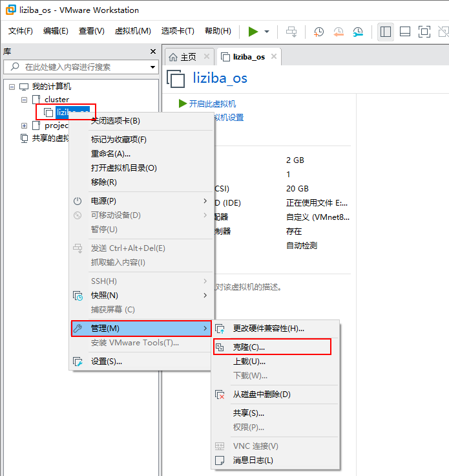
Task: Open the 选项卡(T) menu
Action: (x=178, y=31)
